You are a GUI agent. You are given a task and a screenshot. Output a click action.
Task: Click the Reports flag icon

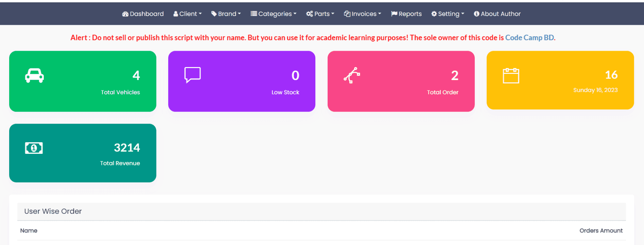[394, 14]
